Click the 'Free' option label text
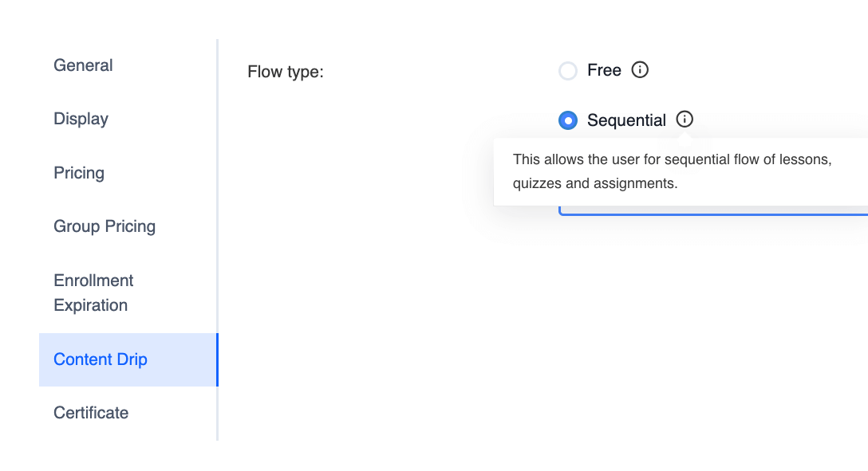Image resolution: width=868 pixels, height=471 pixels. click(x=604, y=70)
